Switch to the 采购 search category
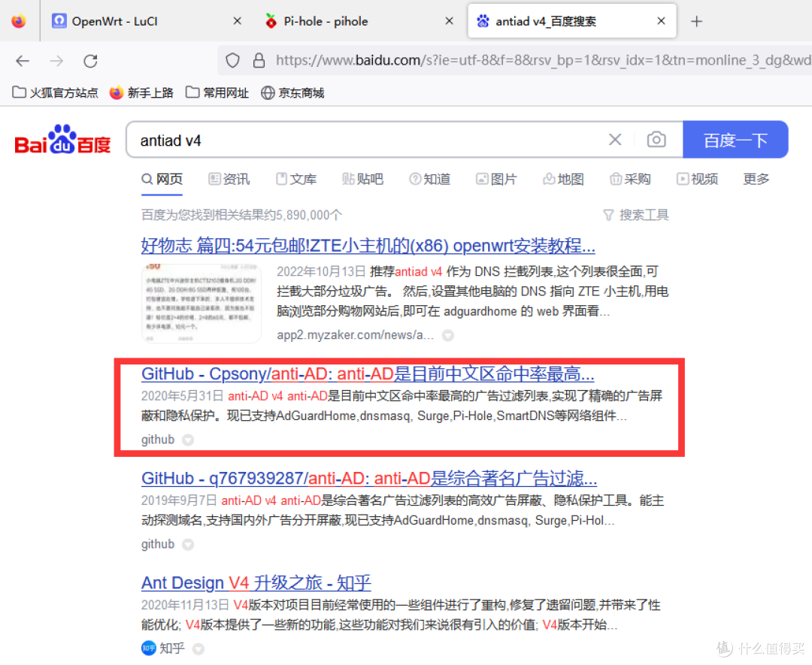 (630, 179)
